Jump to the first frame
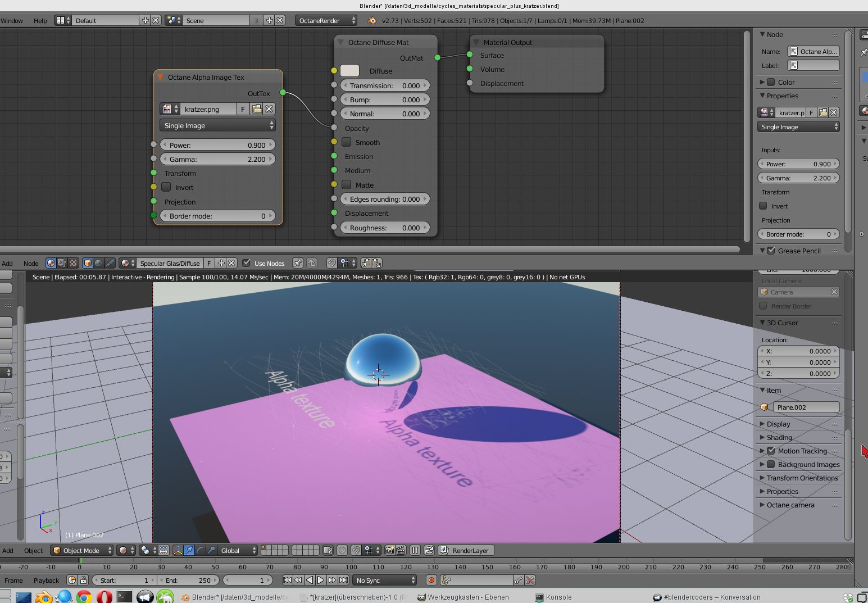868x603 pixels. (x=287, y=580)
